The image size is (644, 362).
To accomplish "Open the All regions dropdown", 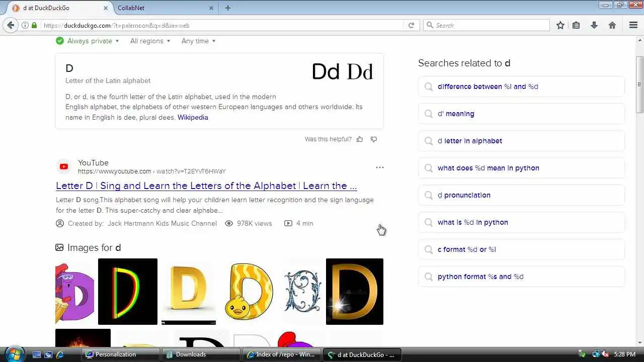I will click(150, 41).
